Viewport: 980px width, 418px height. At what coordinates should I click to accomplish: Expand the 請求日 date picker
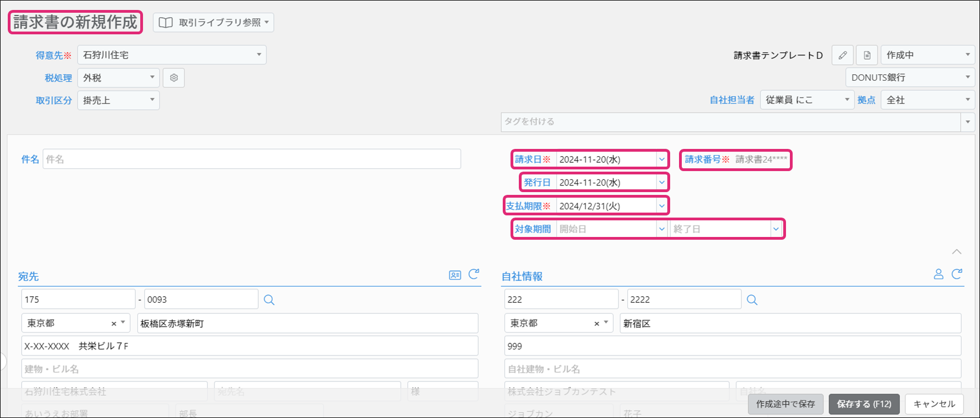[x=661, y=159]
